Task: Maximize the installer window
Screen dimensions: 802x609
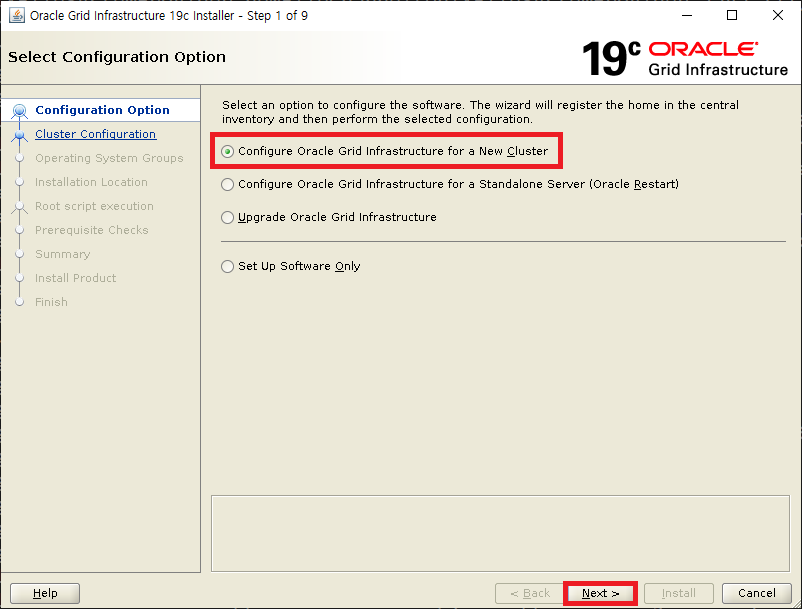Action: coord(732,15)
